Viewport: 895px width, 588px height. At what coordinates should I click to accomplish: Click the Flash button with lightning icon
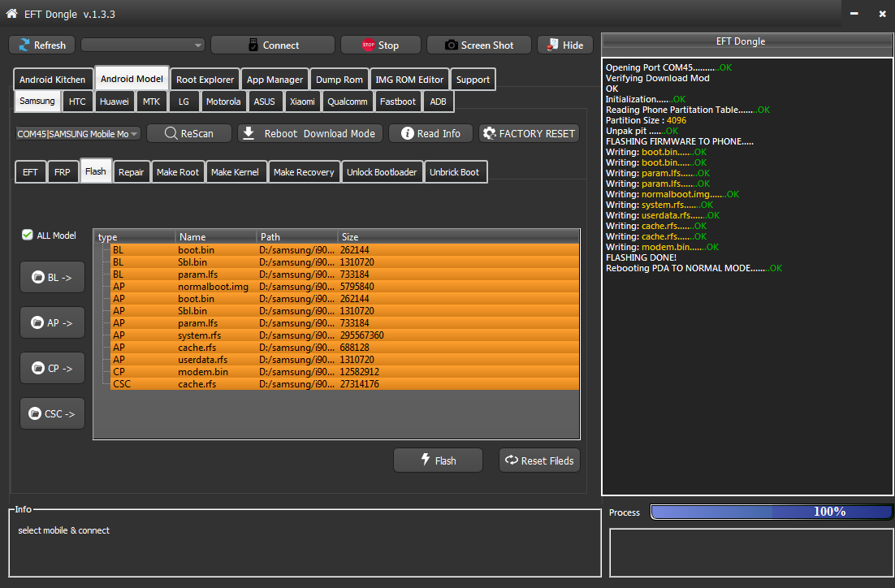pyautogui.click(x=438, y=460)
